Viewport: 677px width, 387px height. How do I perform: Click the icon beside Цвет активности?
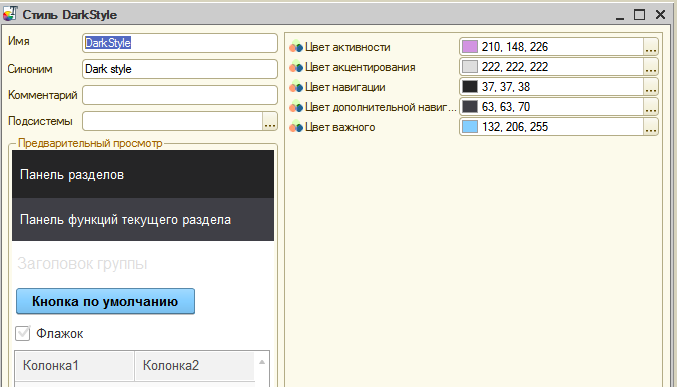[296, 47]
